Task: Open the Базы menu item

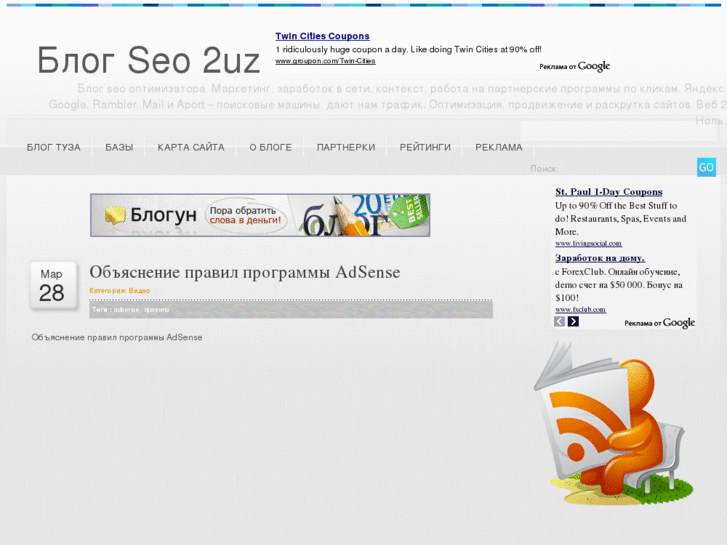Action: point(119,147)
